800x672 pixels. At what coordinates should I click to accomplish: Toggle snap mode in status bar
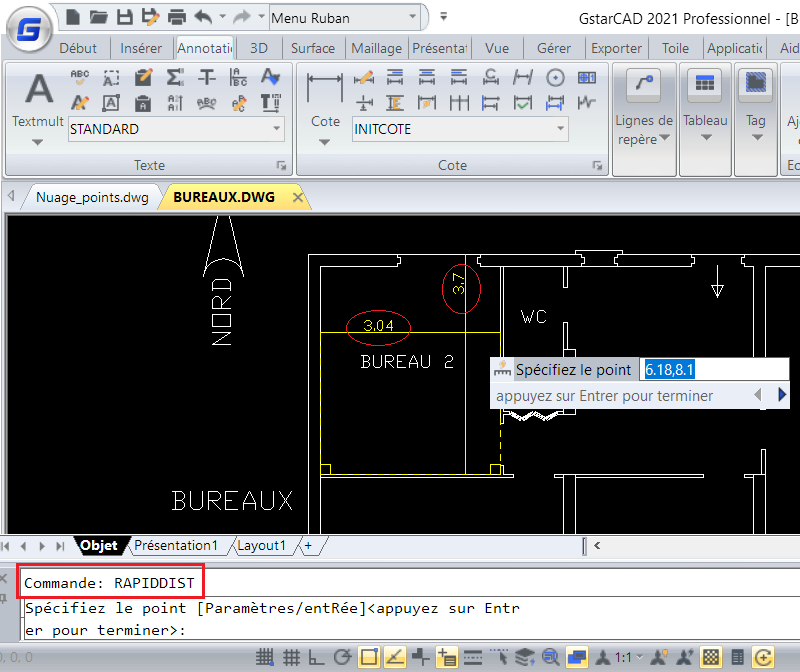pyautogui.click(x=265, y=657)
